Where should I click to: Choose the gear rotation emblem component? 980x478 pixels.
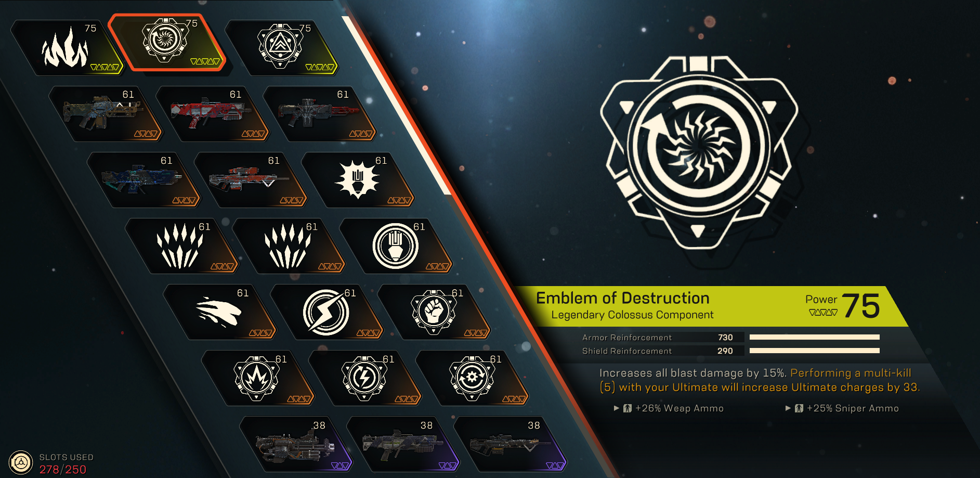tap(472, 378)
